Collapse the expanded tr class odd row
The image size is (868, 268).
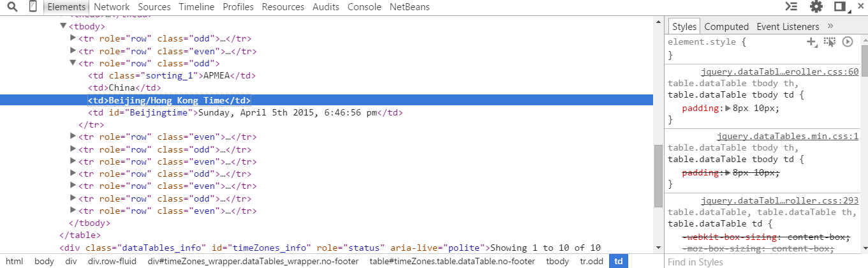coord(73,63)
